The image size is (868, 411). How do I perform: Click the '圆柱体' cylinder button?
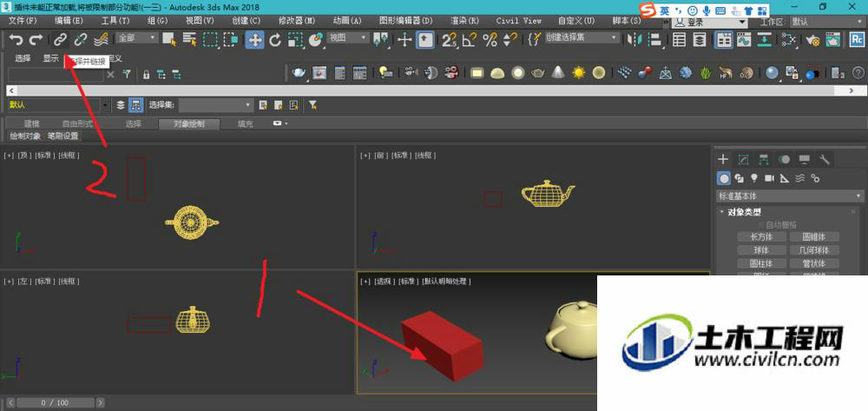pos(760,263)
